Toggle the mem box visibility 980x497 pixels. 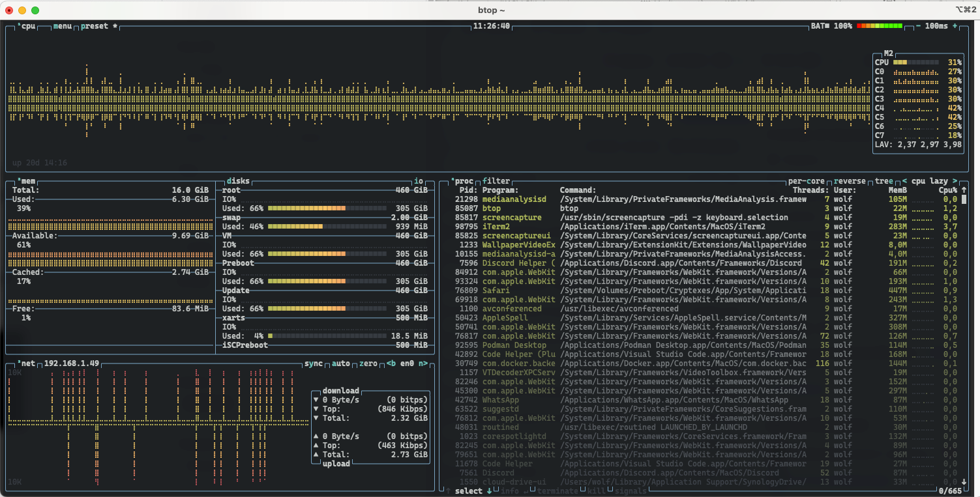tap(27, 181)
